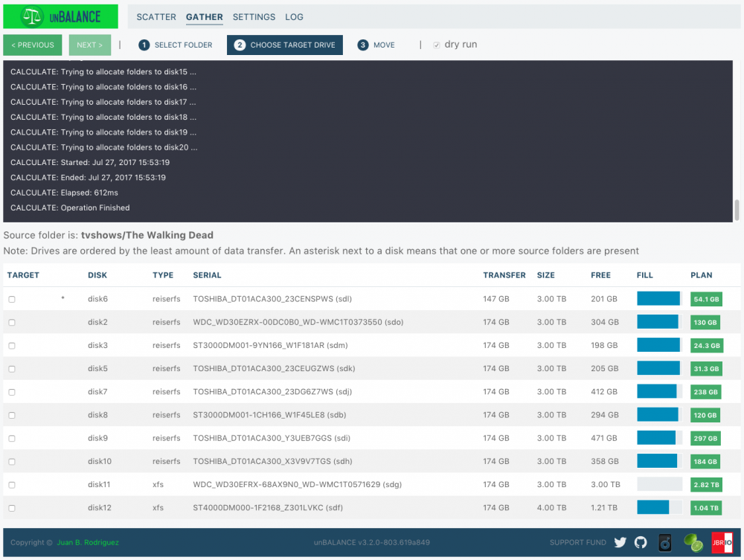Click the lime fruit icon in footer
This screenshot has height=560, width=744.
pyautogui.click(x=693, y=542)
